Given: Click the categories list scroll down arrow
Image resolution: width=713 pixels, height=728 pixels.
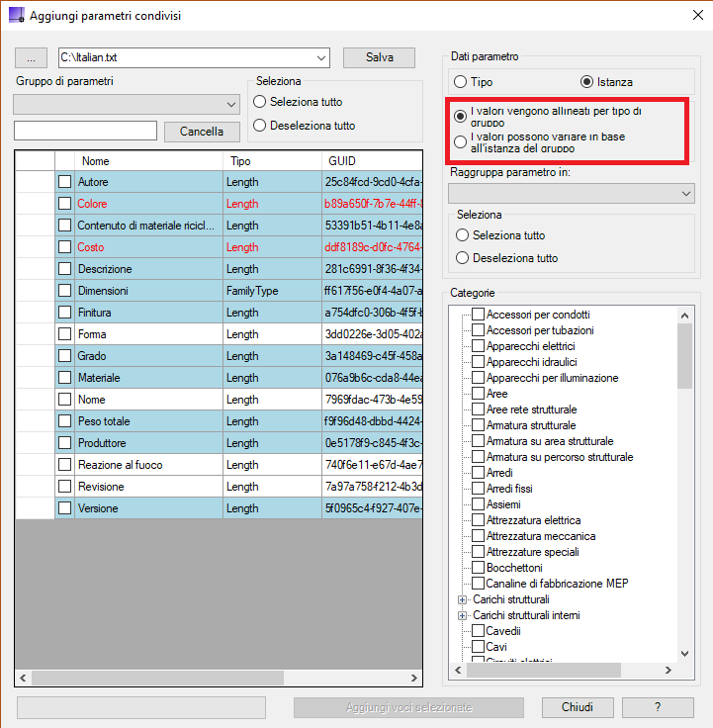Looking at the screenshot, I should coord(684,653).
